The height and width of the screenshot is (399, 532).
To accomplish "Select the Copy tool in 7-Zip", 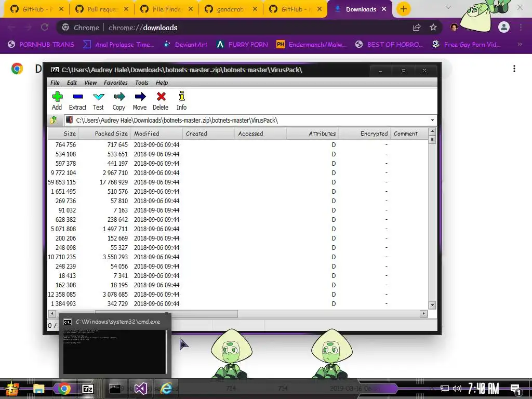I will click(x=119, y=101).
